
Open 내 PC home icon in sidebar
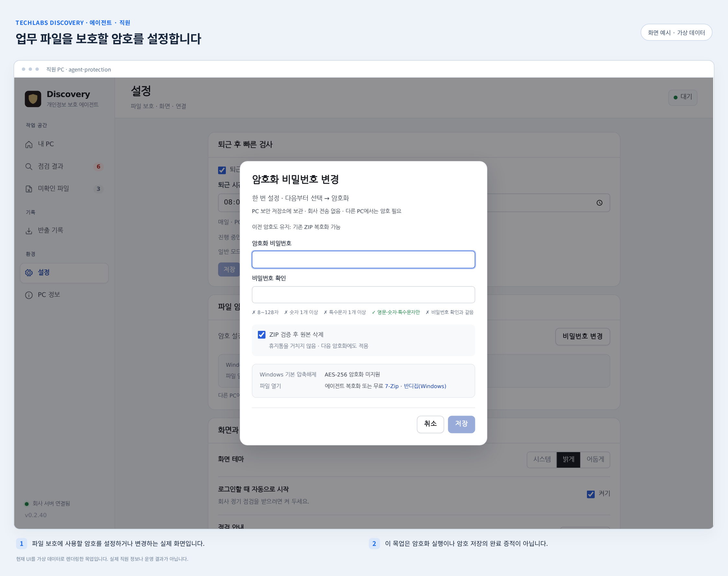[x=29, y=144]
